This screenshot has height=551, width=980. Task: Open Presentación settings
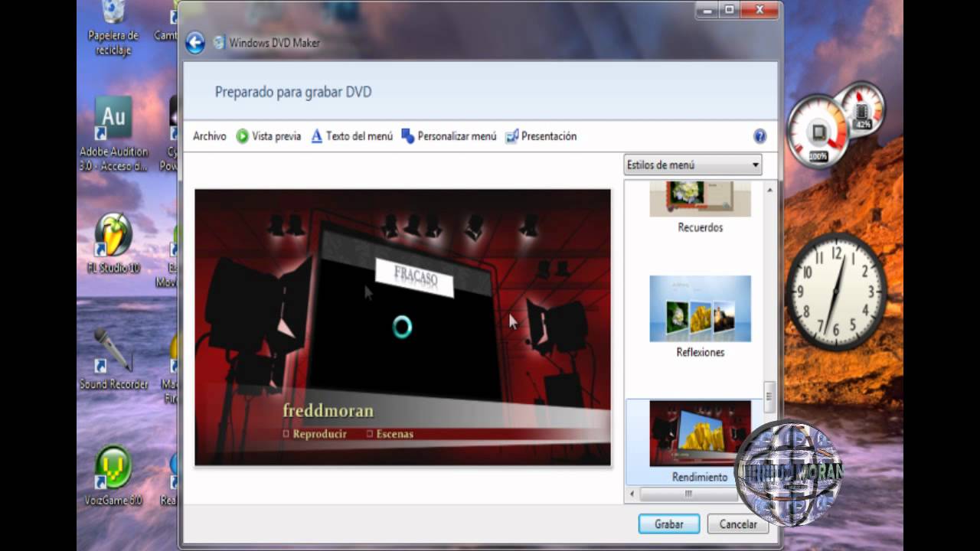coord(541,136)
